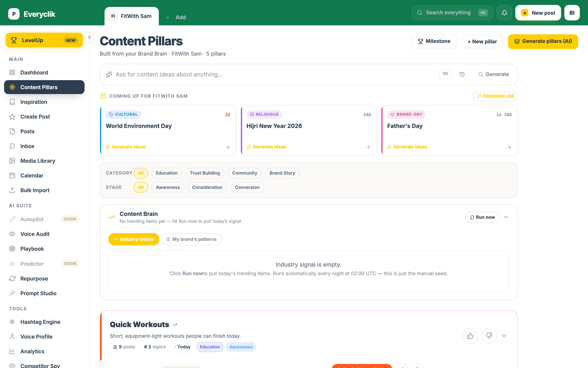Click the LevelUp trophy icon
Screen dimensions: 588x368
tap(14, 40)
